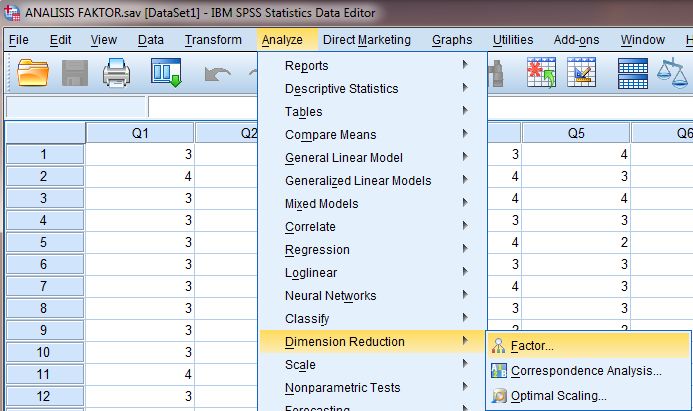Screen dimensions: 693x411
Task: Open the View menu
Action: coord(103,40)
